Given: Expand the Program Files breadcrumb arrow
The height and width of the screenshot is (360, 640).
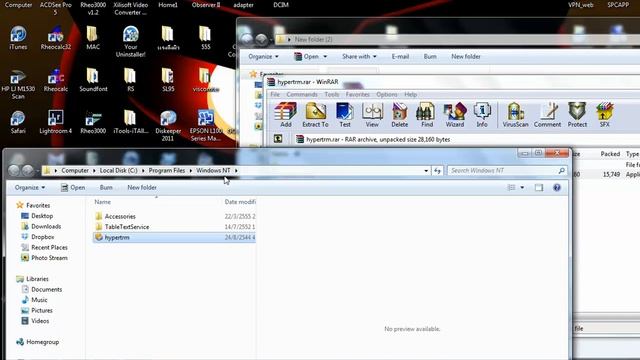Looking at the screenshot, I should pos(191,170).
